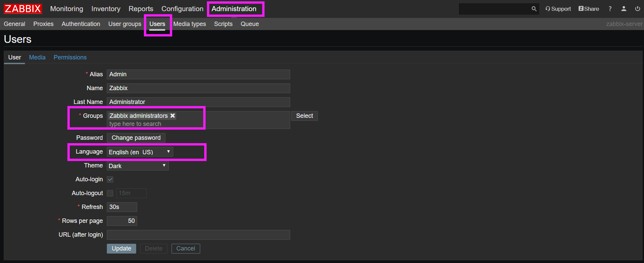
Task: Go to Queue submenu
Action: point(250,24)
